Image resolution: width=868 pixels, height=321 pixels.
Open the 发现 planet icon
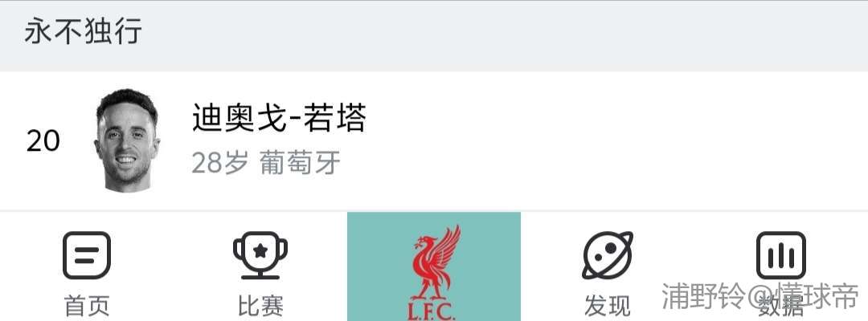(x=608, y=255)
